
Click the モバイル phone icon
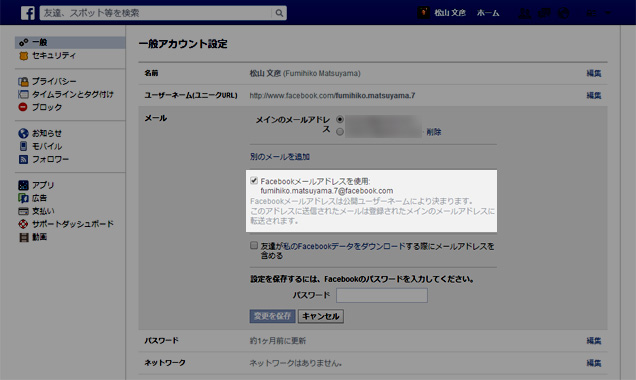tap(24, 146)
